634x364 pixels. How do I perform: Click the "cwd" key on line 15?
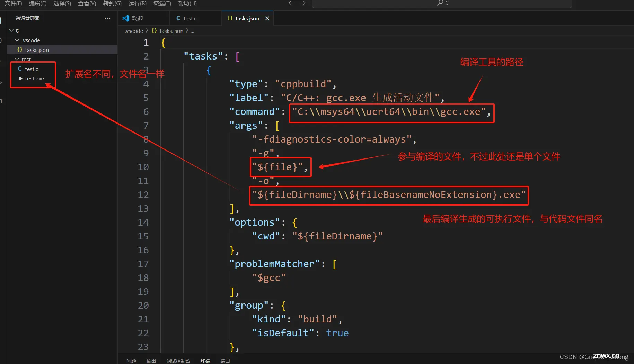tap(266, 236)
